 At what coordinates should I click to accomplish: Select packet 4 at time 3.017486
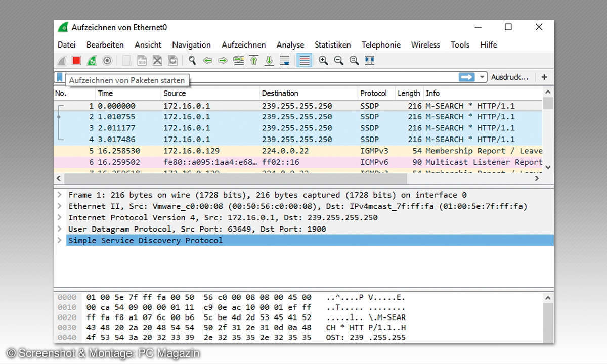pos(298,140)
